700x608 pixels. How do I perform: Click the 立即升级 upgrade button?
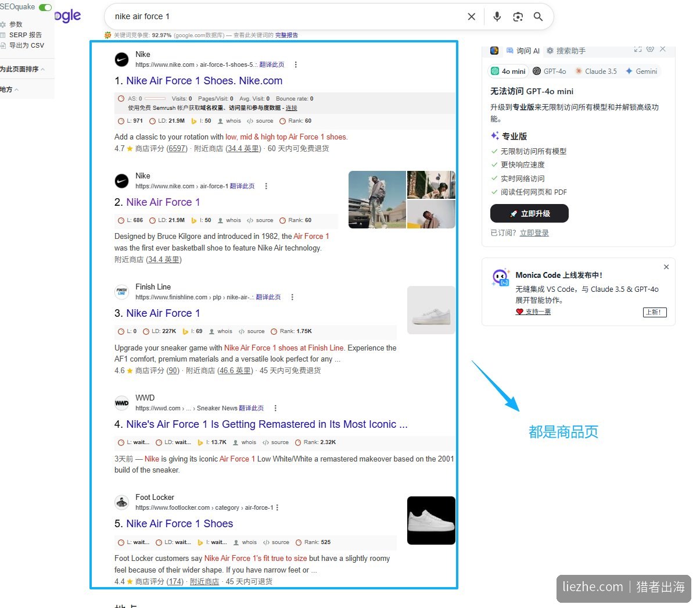529,213
